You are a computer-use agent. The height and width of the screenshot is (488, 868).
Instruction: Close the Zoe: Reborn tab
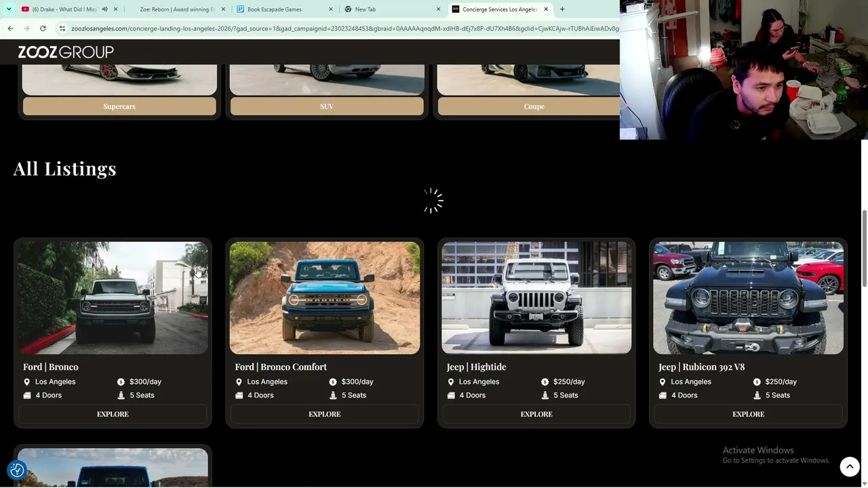point(223,9)
